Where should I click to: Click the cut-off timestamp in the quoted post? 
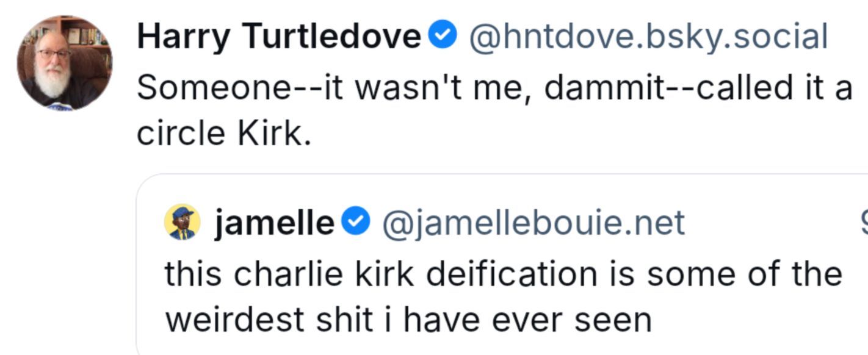point(863,223)
